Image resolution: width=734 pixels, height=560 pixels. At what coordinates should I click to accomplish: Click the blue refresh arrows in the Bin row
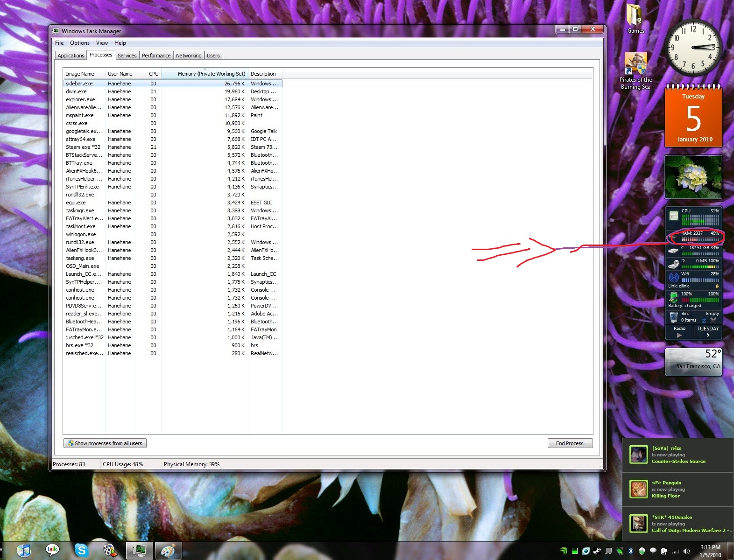pyautogui.click(x=704, y=321)
